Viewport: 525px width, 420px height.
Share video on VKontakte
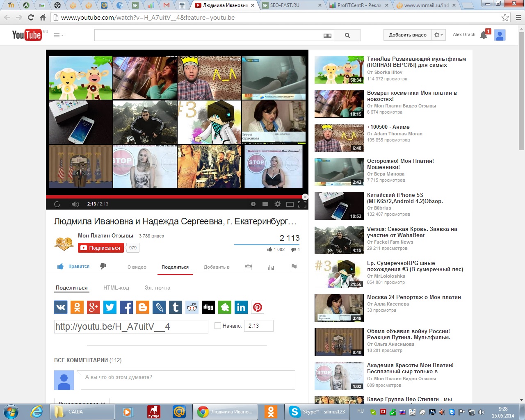pos(61,307)
